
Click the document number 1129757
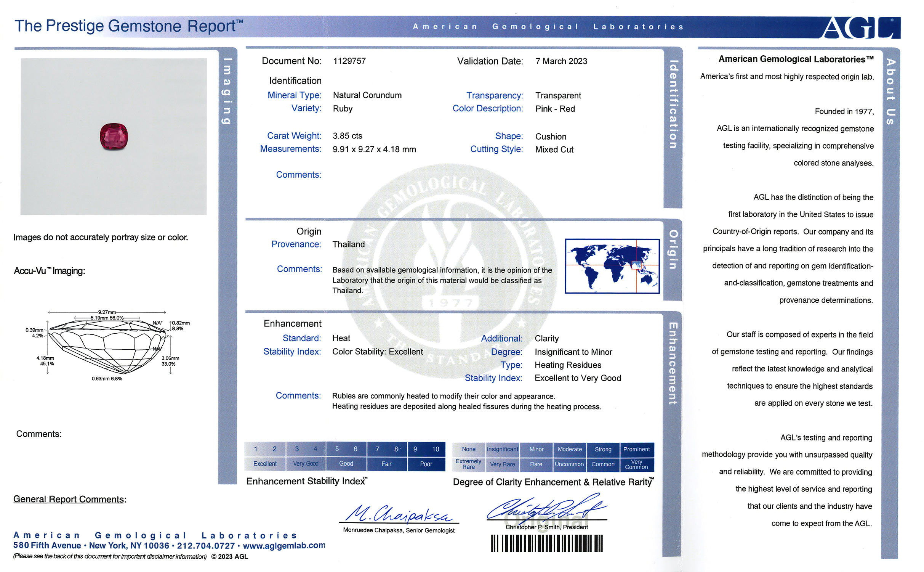point(349,61)
